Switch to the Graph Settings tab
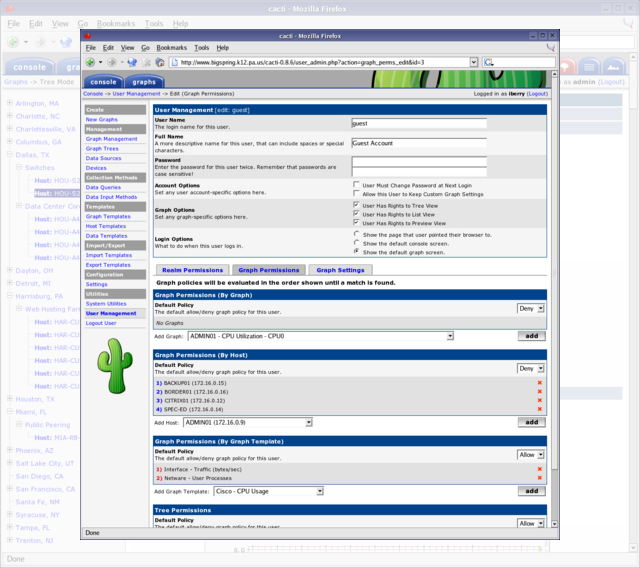 (340, 270)
